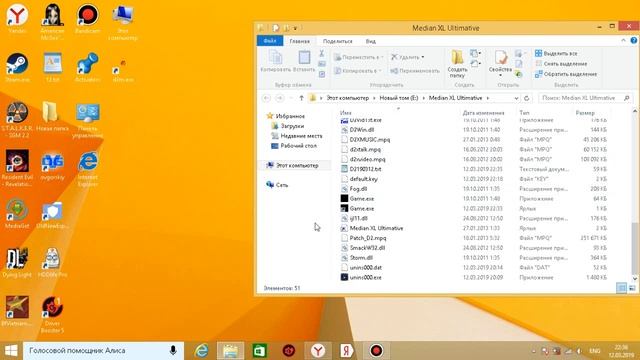640x360 pixels.
Task: Select the Steam desktop icon
Action: 17,67
